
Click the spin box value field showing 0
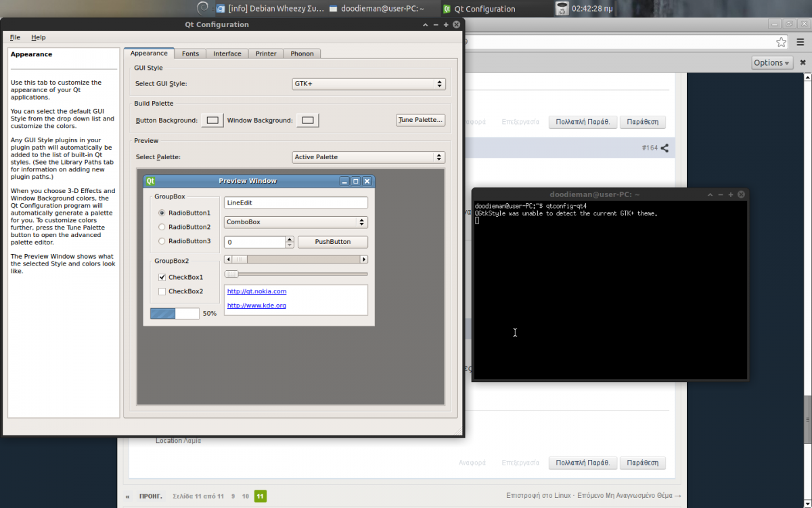254,242
